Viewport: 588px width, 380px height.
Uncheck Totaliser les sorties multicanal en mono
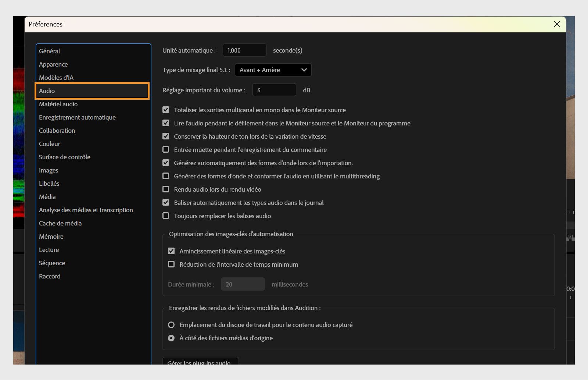(x=166, y=110)
